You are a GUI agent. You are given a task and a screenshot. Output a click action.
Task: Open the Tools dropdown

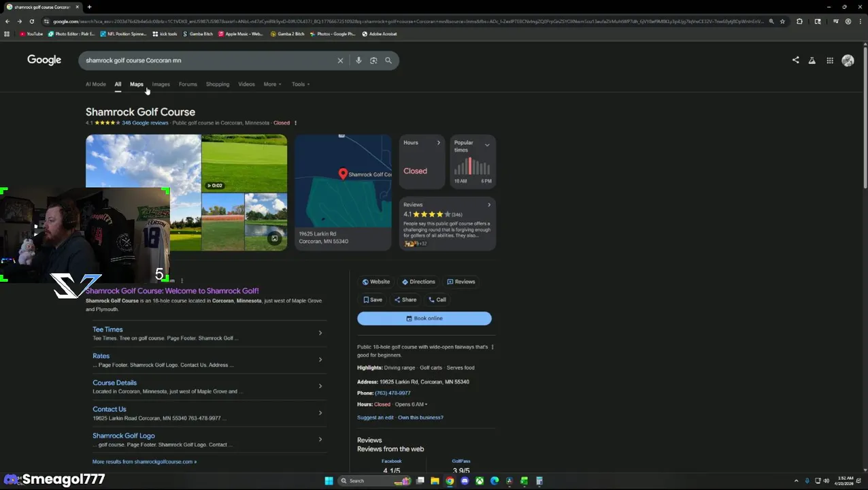pyautogui.click(x=301, y=84)
